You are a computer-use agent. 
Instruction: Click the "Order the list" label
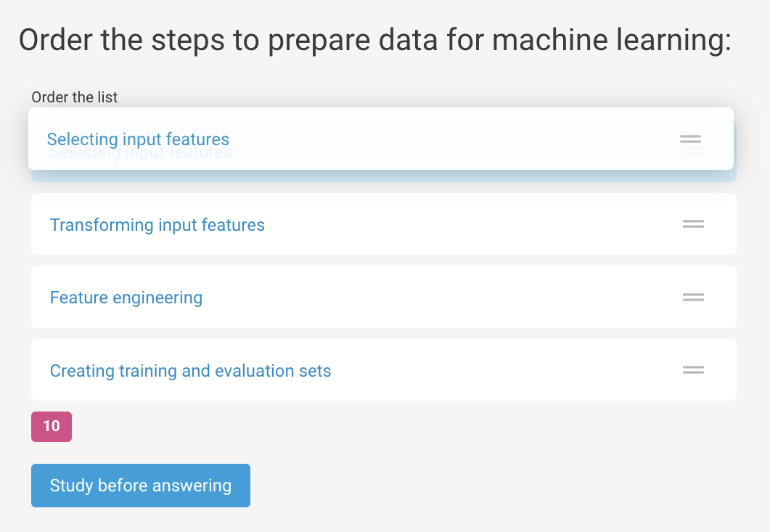(x=74, y=97)
